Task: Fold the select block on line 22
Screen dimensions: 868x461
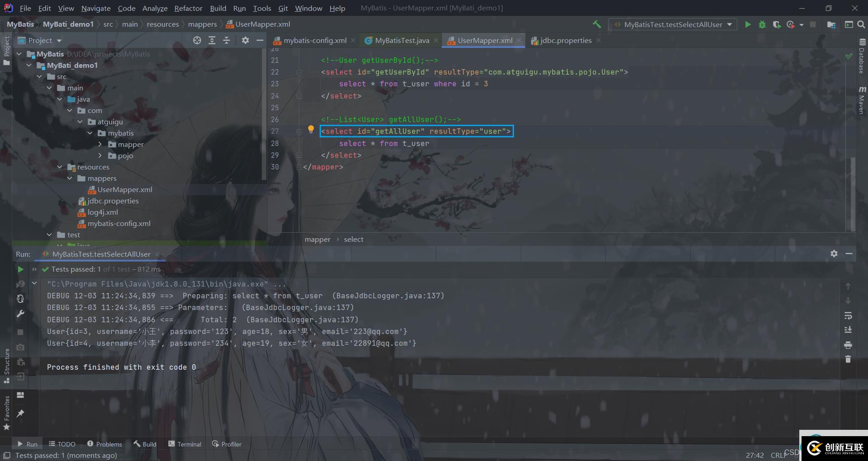Action: click(x=299, y=72)
